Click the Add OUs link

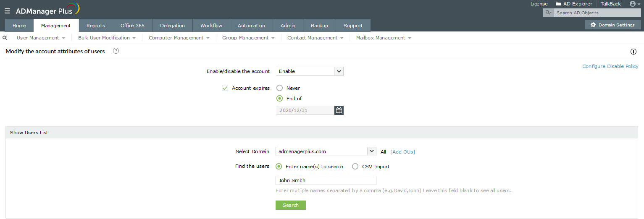tap(402, 152)
